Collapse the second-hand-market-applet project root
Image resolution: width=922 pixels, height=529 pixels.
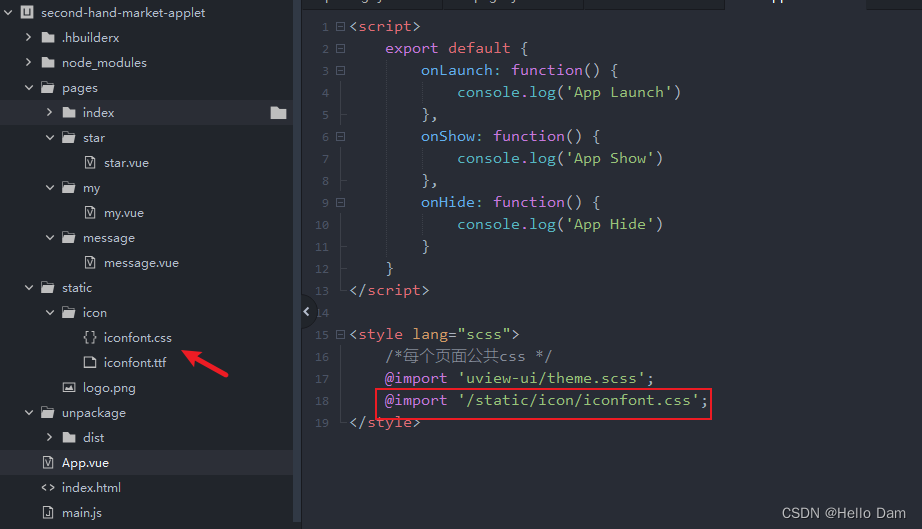click(x=8, y=12)
